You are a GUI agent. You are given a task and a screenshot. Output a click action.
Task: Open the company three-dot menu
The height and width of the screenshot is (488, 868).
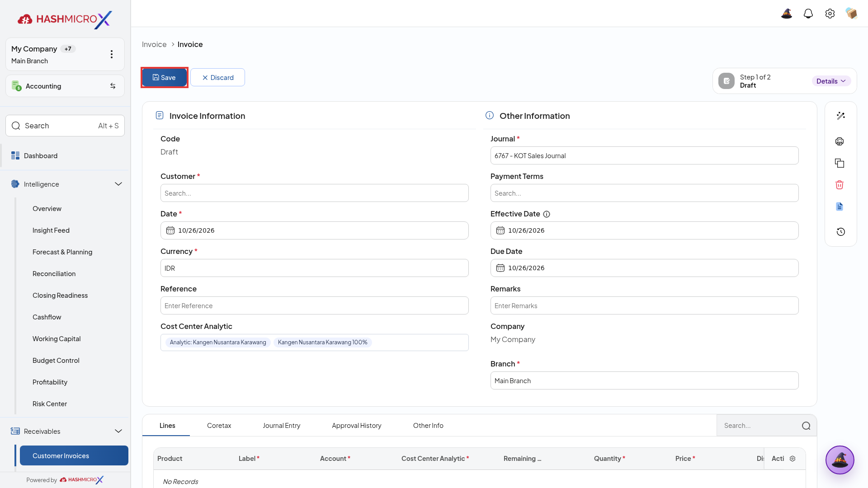[x=112, y=54]
